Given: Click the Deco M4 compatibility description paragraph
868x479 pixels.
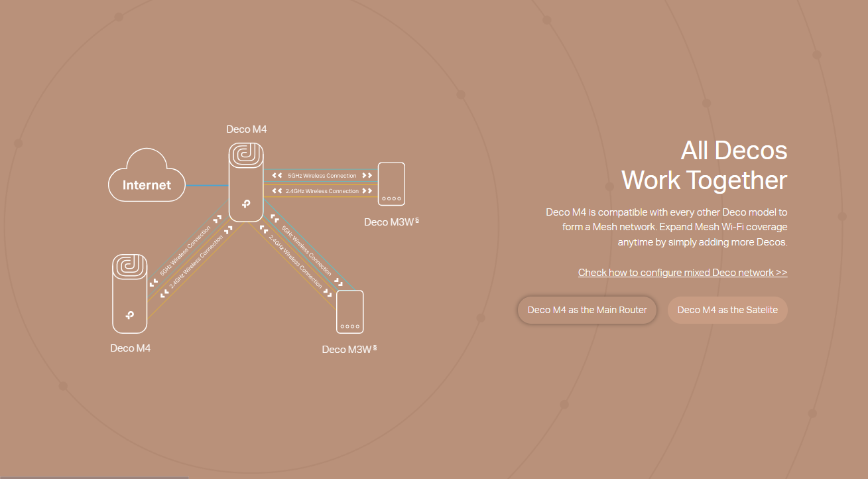Looking at the screenshot, I should (x=666, y=227).
